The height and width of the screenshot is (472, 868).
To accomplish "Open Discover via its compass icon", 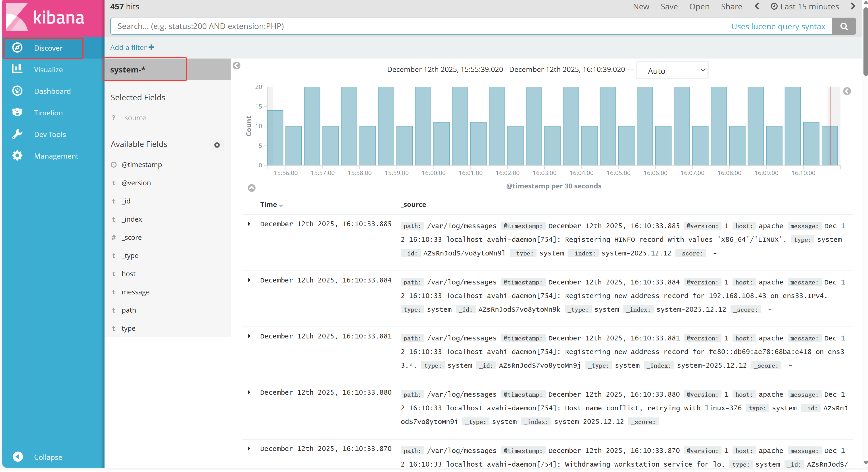I will coord(17,47).
